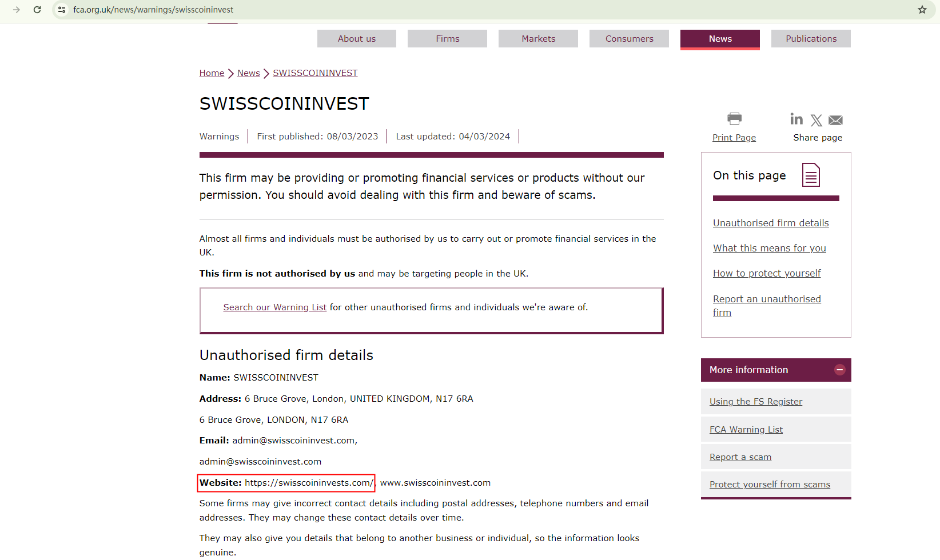940x560 pixels.
Task: Share the page on X
Action: click(x=816, y=120)
